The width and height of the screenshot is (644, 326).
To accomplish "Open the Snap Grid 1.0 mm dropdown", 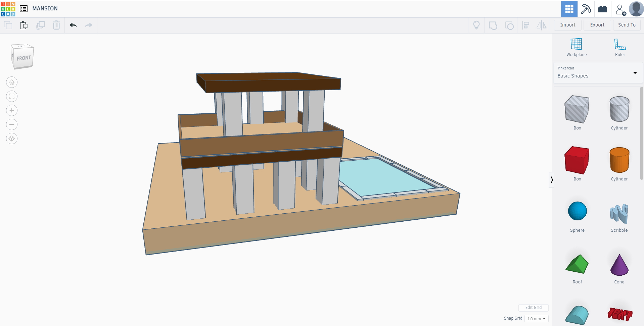I will pos(536,319).
